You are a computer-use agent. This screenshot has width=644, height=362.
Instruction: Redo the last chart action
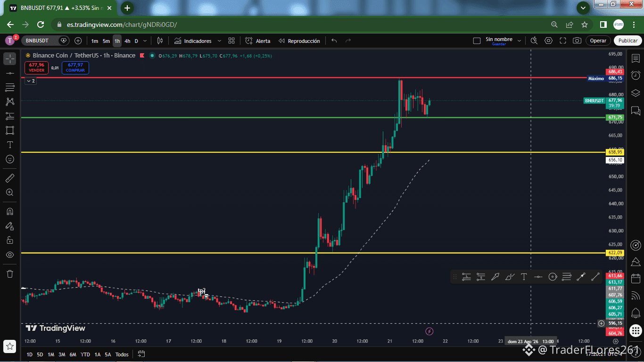(x=348, y=41)
